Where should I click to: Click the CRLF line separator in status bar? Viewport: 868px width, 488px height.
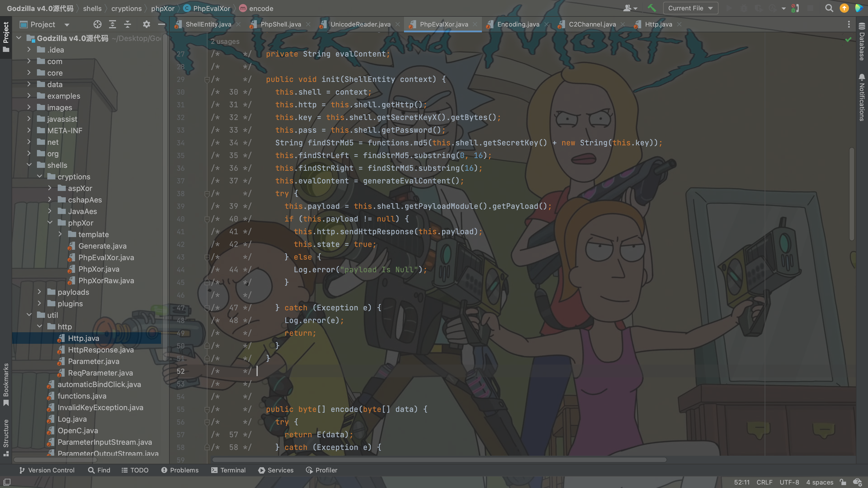pyautogui.click(x=764, y=482)
